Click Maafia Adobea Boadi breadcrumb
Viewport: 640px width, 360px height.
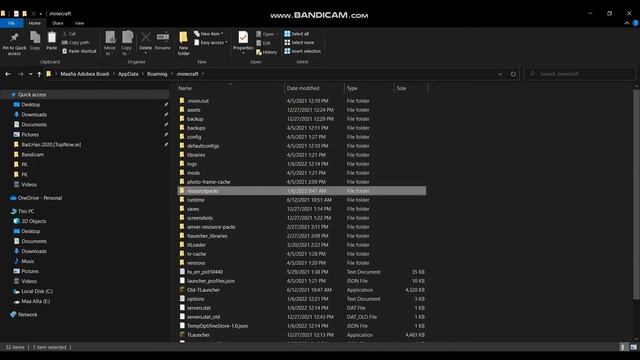point(85,74)
